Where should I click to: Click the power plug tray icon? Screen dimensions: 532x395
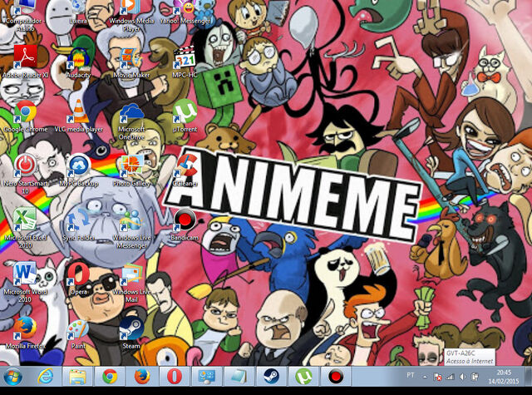(x=475, y=377)
